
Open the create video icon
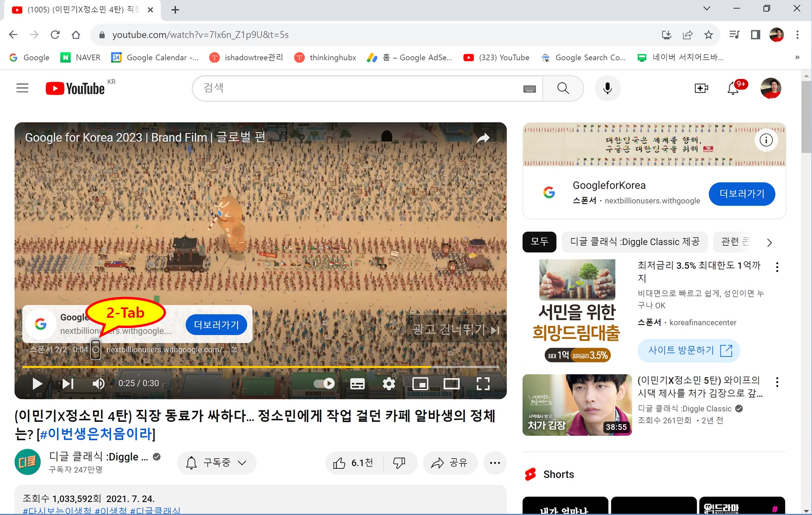click(x=701, y=88)
